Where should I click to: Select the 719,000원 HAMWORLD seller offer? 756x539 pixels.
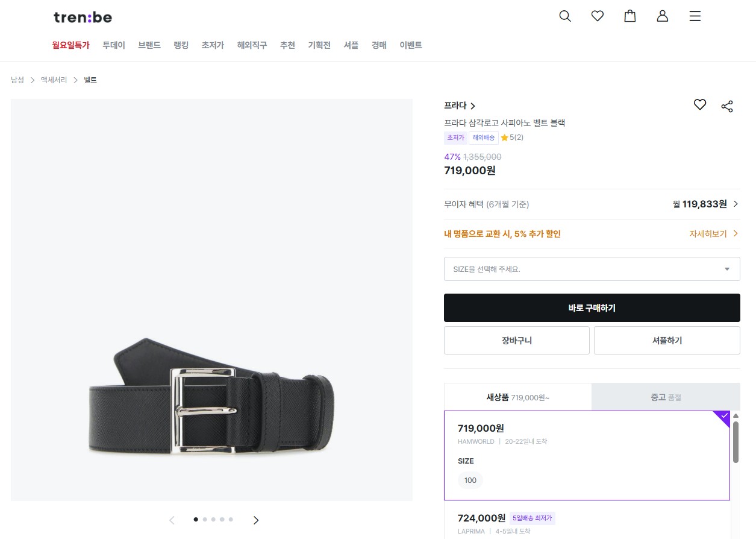click(586, 435)
